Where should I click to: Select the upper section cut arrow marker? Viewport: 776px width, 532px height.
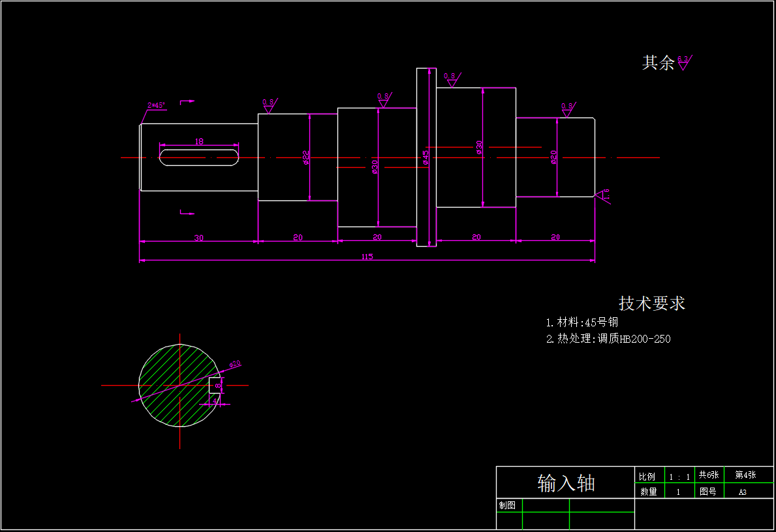point(187,102)
